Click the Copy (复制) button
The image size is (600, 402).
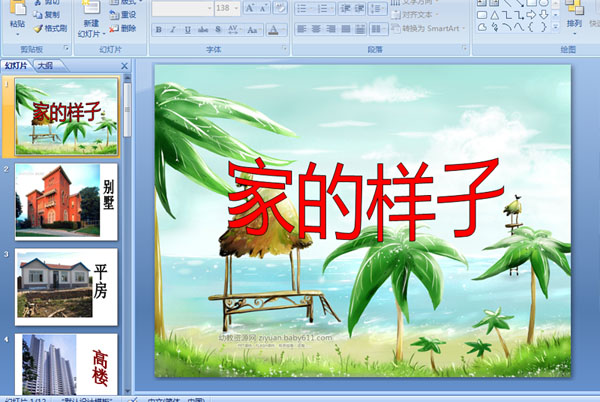tap(49, 15)
